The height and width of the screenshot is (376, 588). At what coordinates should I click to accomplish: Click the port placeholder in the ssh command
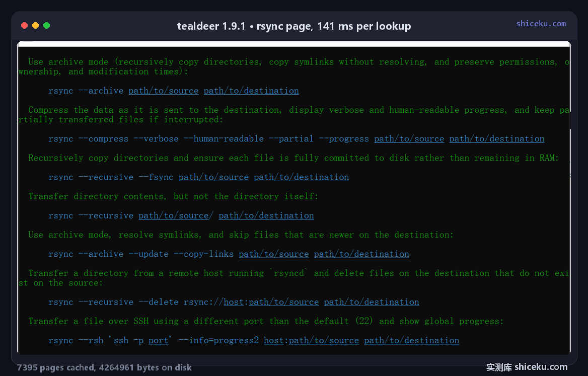[x=159, y=340]
